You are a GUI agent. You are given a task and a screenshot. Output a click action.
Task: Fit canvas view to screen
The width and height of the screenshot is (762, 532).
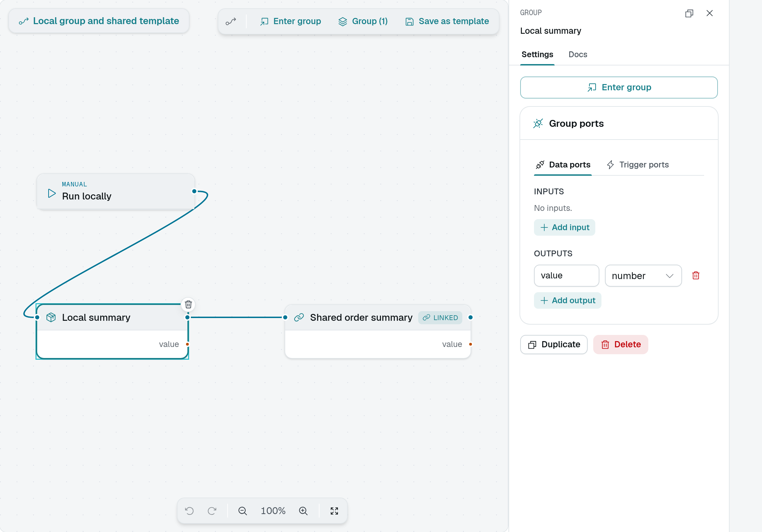(x=334, y=511)
